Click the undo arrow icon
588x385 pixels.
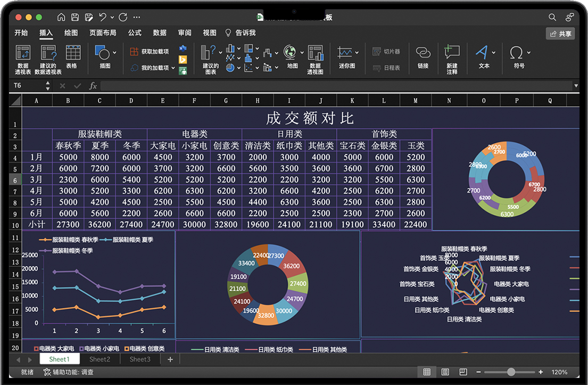103,18
